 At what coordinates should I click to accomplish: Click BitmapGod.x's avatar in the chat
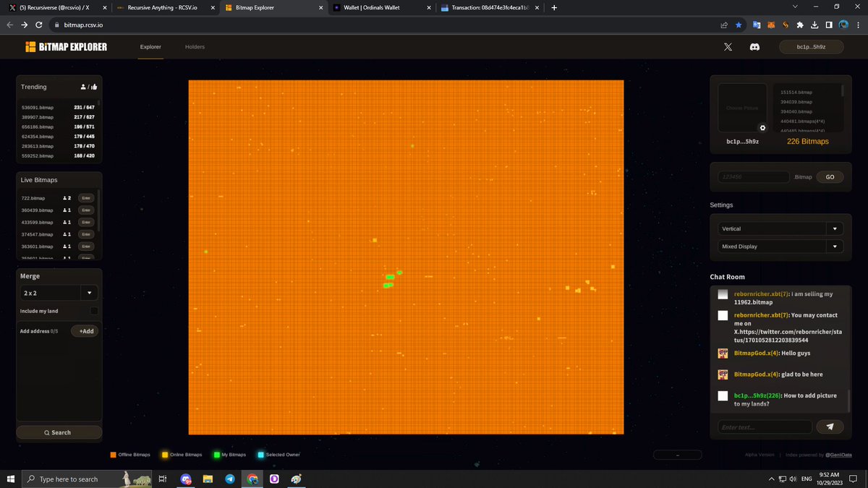click(x=722, y=354)
